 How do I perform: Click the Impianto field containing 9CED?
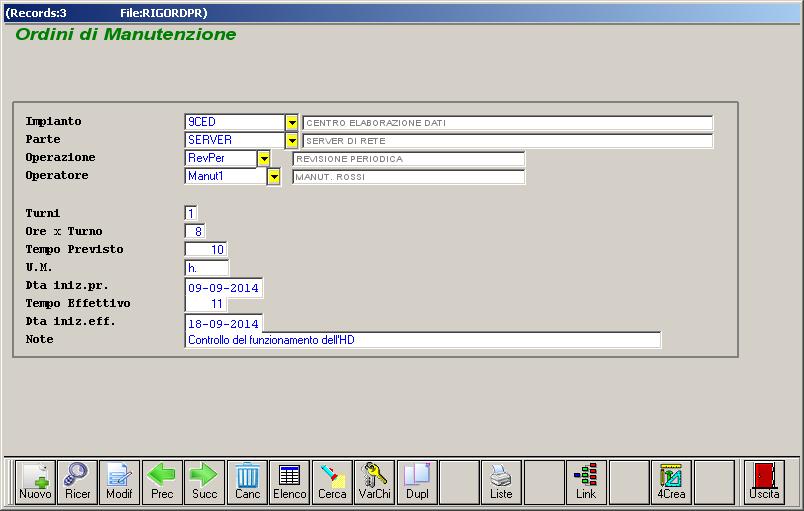pos(234,122)
